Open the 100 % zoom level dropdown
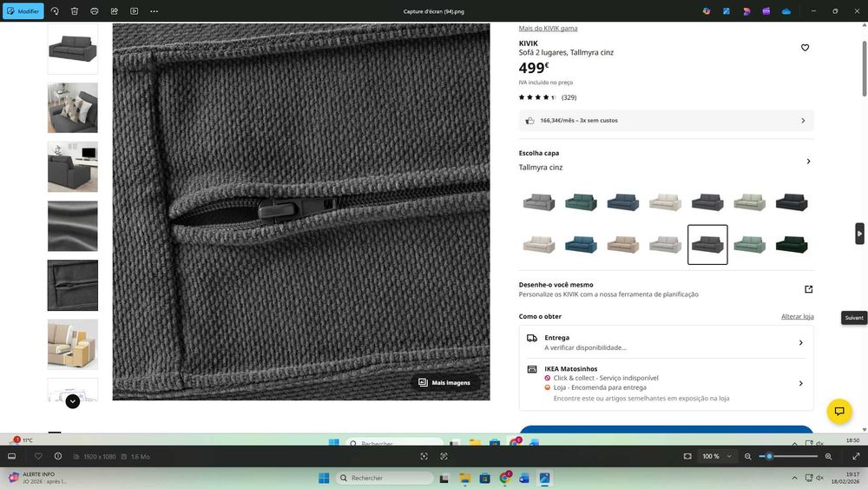 [x=717, y=456]
